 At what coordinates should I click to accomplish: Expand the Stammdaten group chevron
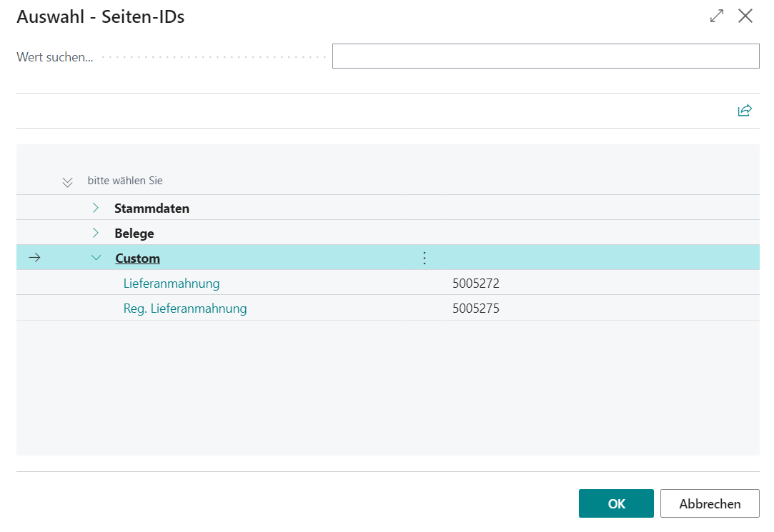click(x=96, y=208)
